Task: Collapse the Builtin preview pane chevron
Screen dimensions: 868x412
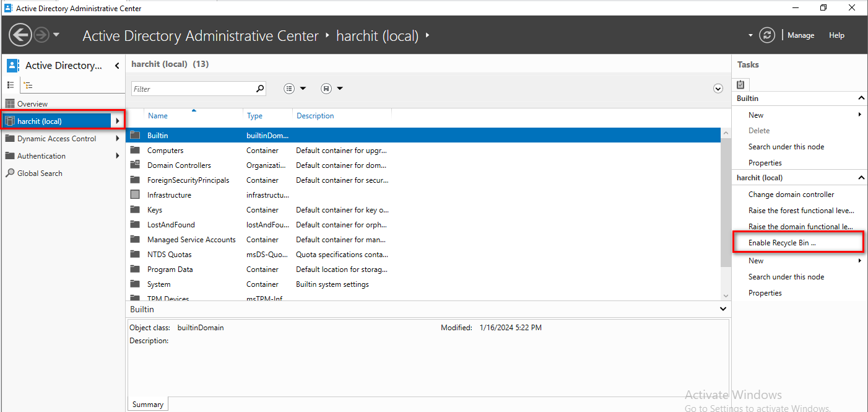Action: click(x=723, y=309)
